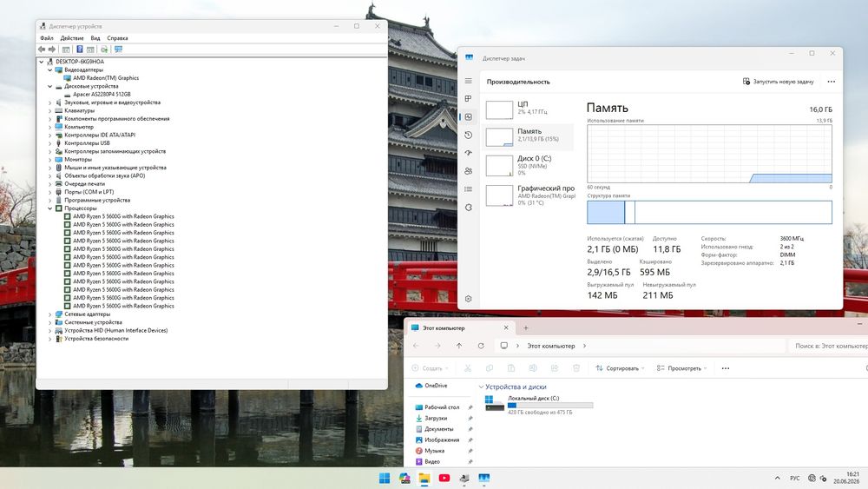Select Apacer AS2280P4 512GB disk device

102,94
